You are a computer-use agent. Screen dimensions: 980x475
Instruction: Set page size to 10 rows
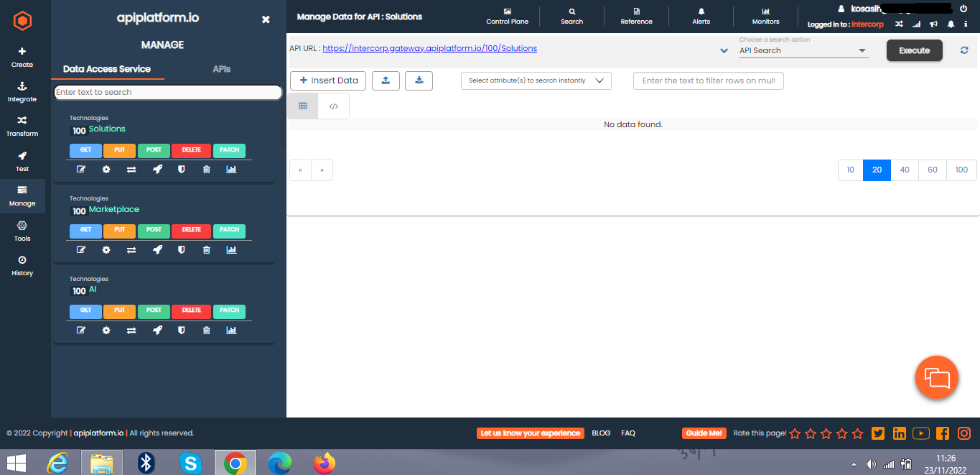pyautogui.click(x=851, y=170)
